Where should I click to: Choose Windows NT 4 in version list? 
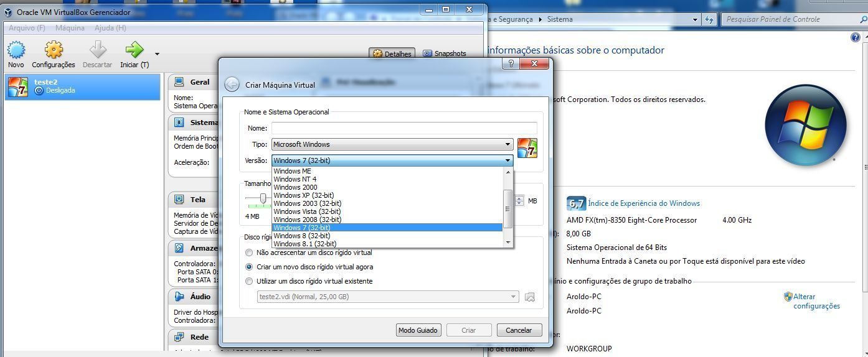point(387,179)
